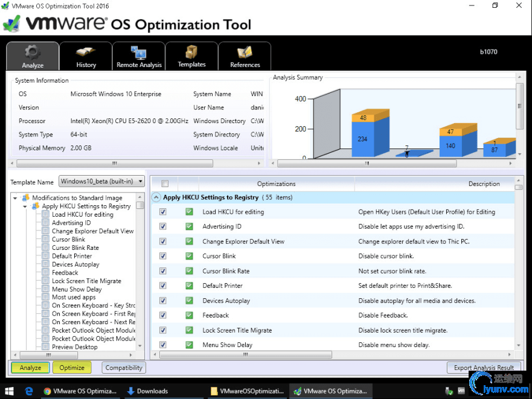
Task: Click the green status icon for Devices Autoplay
Action: (x=189, y=301)
